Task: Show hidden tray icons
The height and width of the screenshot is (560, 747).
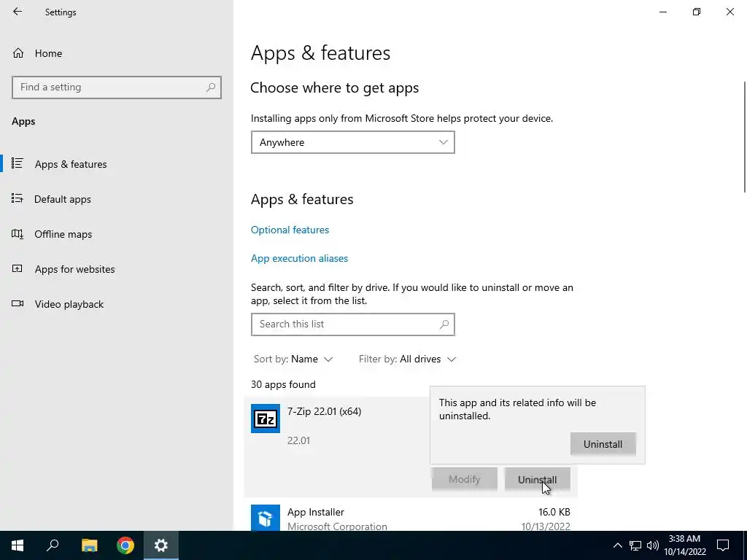Action: tap(617, 545)
